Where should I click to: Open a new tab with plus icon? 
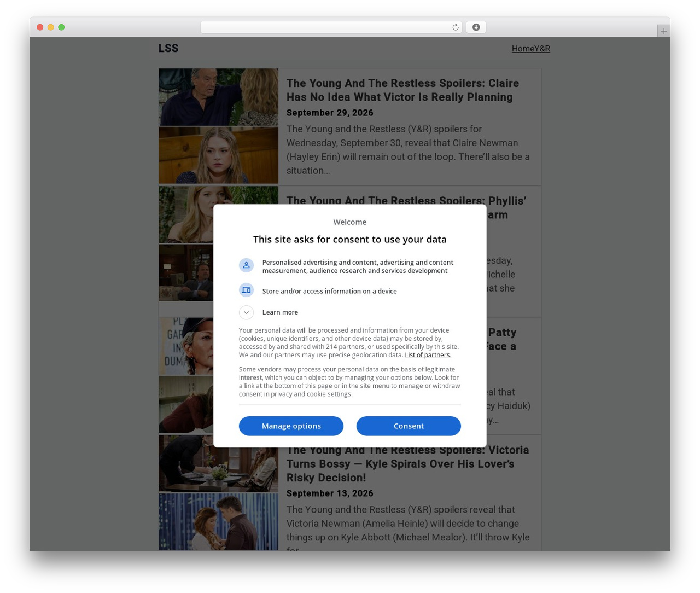tap(663, 31)
